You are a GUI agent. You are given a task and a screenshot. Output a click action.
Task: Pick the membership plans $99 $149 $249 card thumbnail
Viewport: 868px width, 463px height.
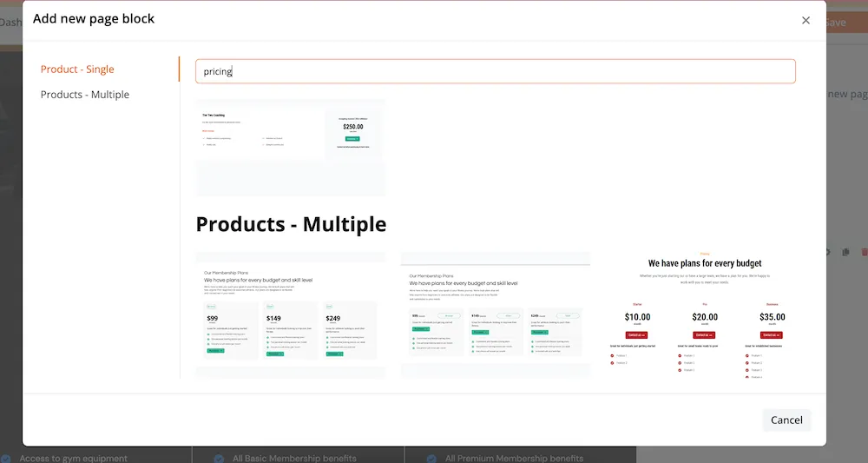[291, 314]
